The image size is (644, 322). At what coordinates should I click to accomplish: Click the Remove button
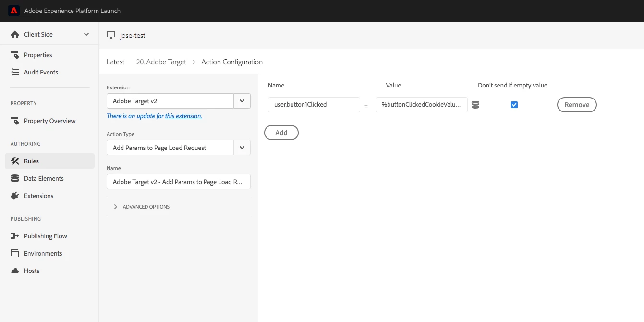pyautogui.click(x=577, y=105)
